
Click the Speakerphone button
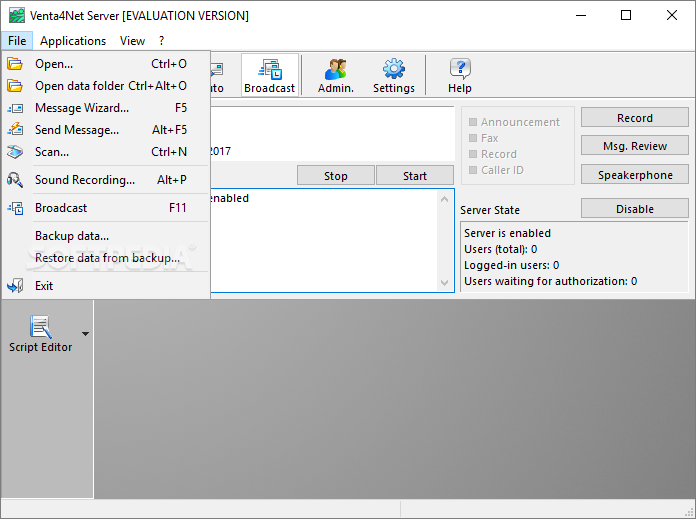pos(635,175)
